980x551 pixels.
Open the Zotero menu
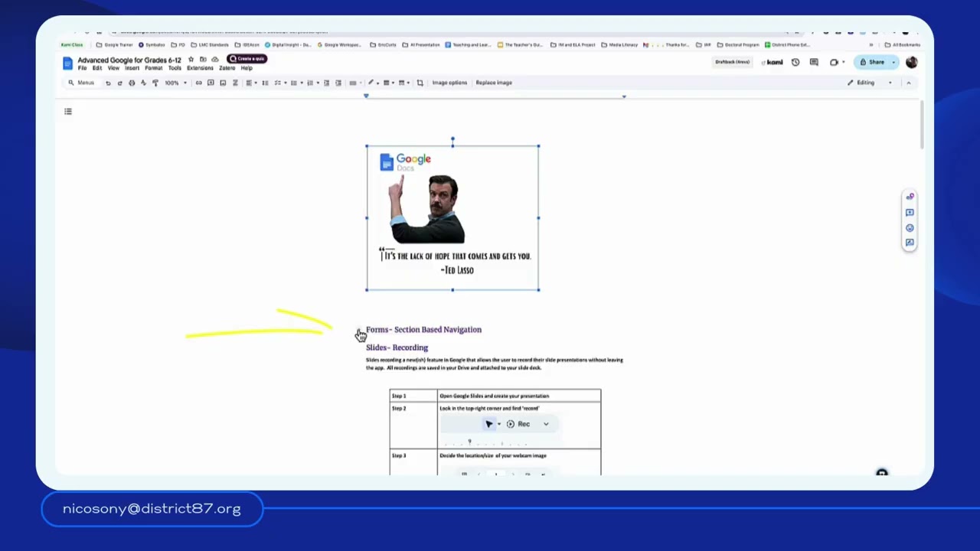pos(227,68)
